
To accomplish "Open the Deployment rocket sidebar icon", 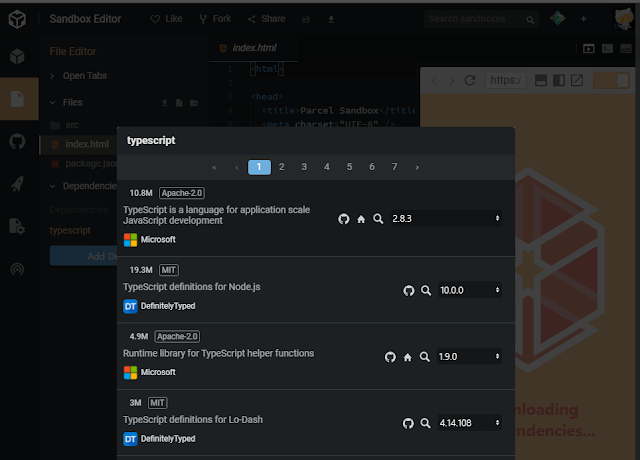I will [x=17, y=184].
